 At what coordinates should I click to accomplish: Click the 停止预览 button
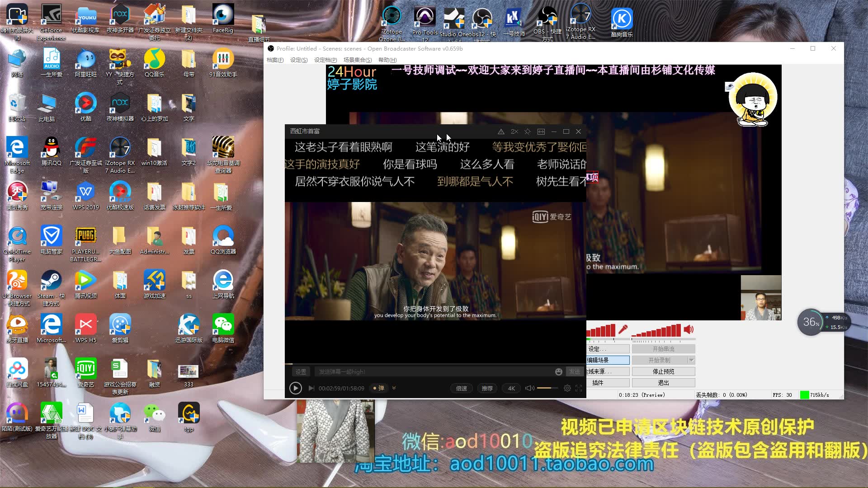(x=663, y=371)
